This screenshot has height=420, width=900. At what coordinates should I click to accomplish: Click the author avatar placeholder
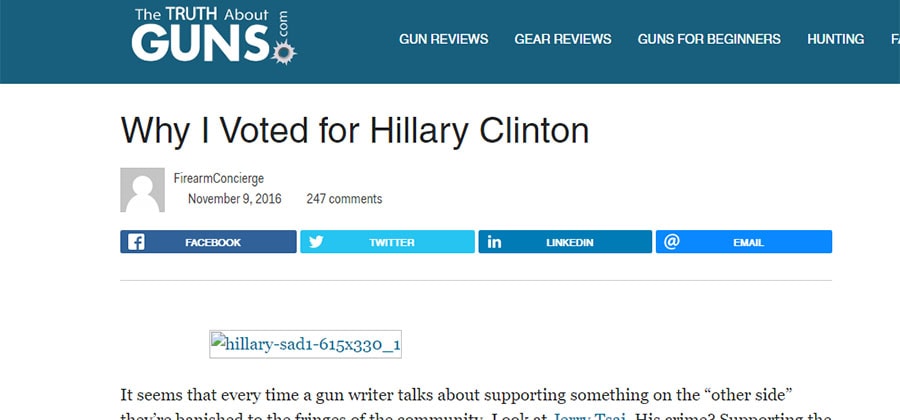(142, 190)
